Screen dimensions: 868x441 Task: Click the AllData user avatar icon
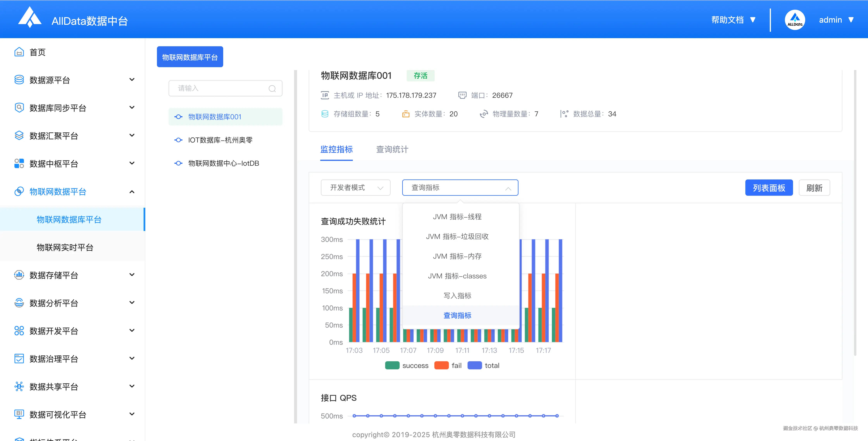(795, 20)
